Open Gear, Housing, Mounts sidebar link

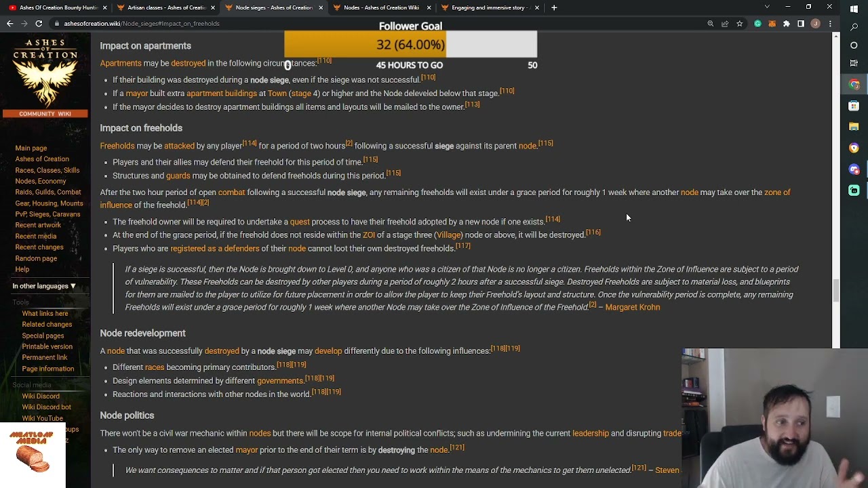[x=49, y=203]
